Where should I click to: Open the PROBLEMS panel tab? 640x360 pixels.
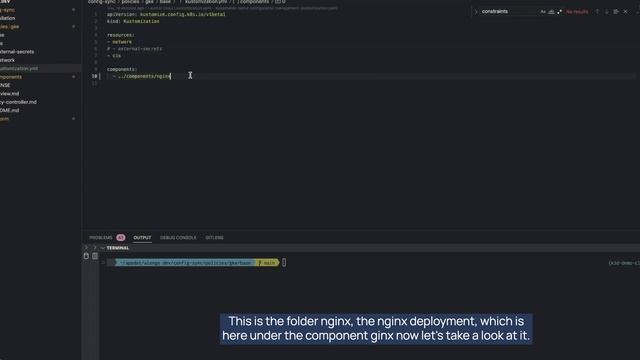point(101,238)
